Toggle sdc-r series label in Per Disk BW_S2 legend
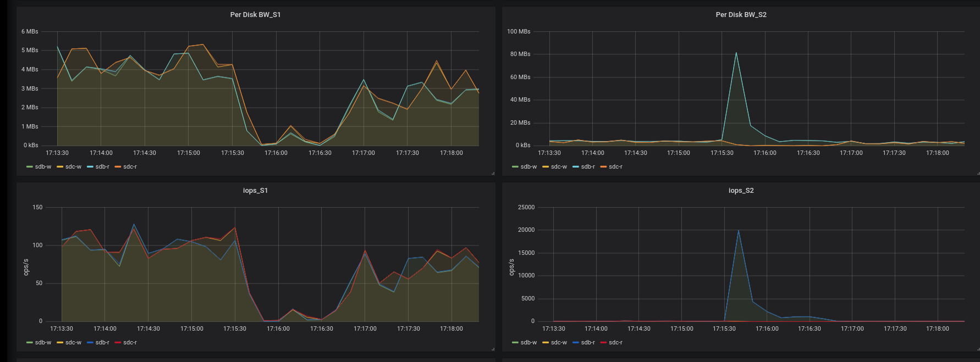 click(x=615, y=166)
